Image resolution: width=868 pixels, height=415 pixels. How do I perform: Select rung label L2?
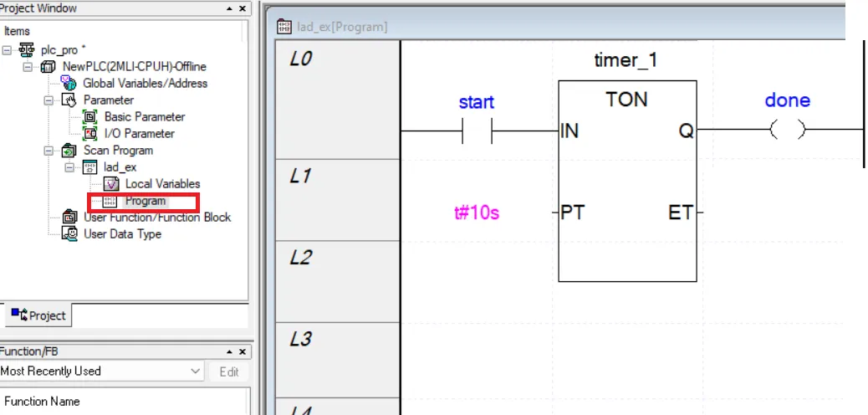tap(300, 258)
